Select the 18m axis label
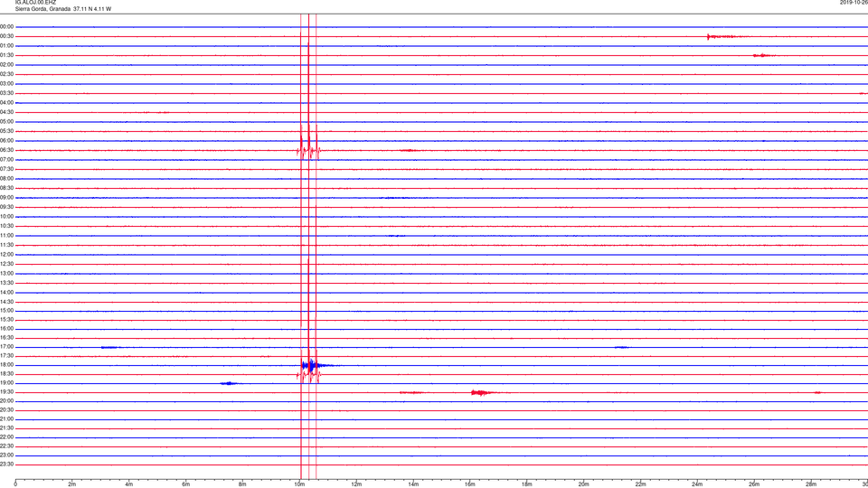868x488 pixels. coord(527,484)
